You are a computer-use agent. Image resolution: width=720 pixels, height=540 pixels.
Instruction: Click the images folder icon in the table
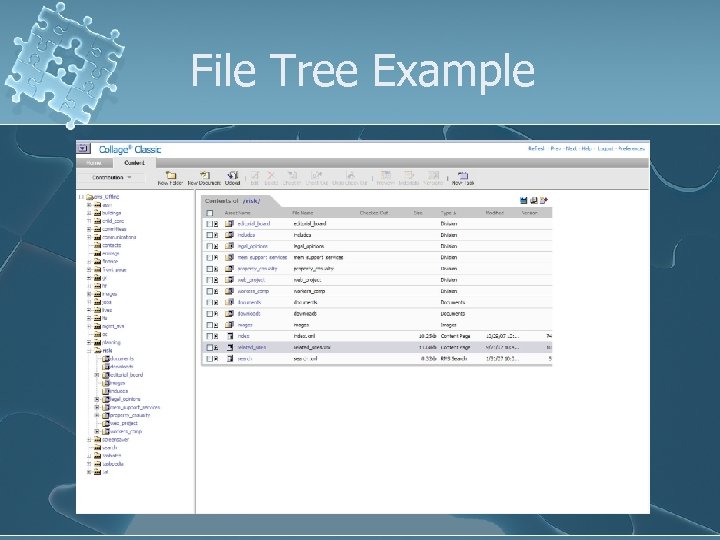pyautogui.click(x=230, y=325)
